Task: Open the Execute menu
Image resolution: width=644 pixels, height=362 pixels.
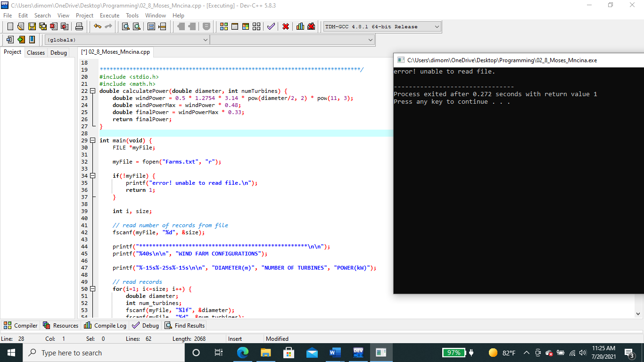Action: tap(109, 15)
